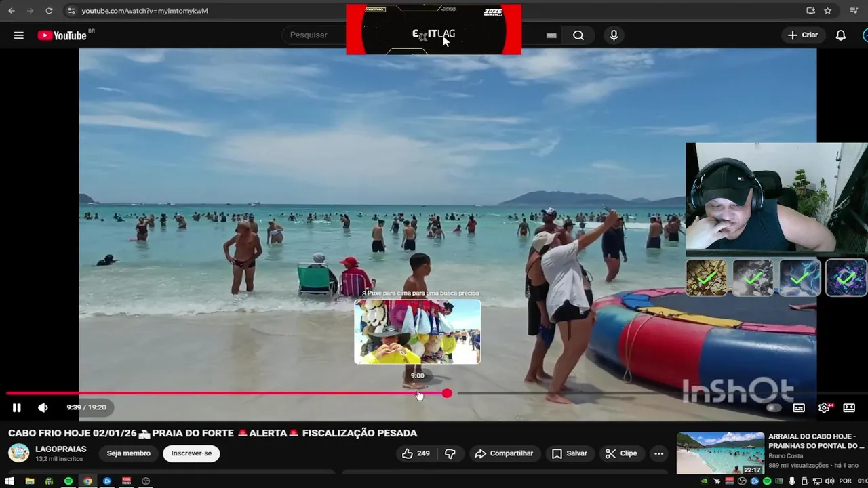The image size is (868, 488).
Task: Toggle subtitles/closed captions
Action: (799, 408)
